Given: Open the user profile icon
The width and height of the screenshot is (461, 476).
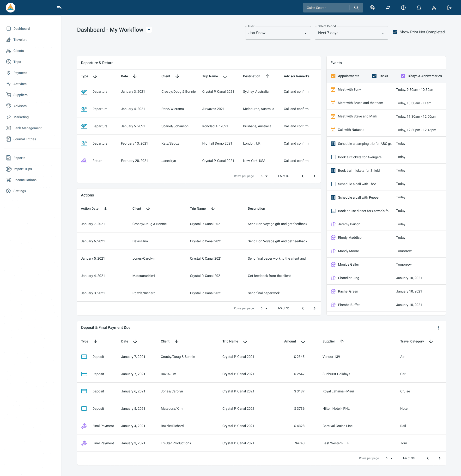Looking at the screenshot, I should point(434,8).
